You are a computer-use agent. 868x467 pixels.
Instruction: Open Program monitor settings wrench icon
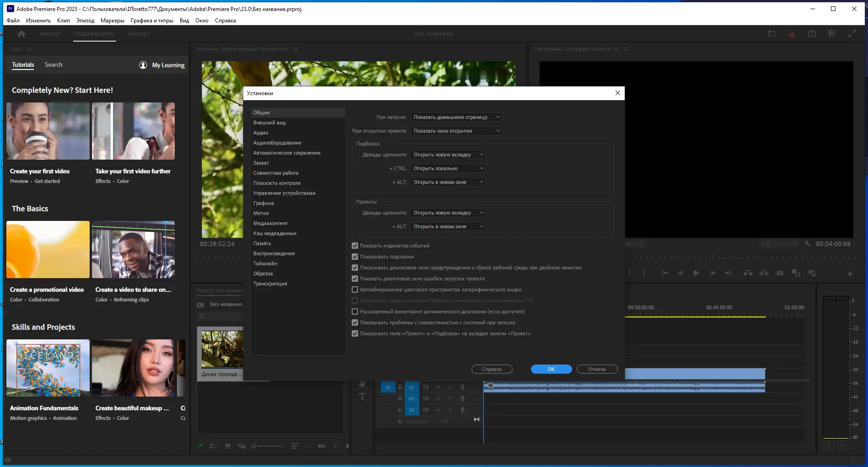[807, 244]
